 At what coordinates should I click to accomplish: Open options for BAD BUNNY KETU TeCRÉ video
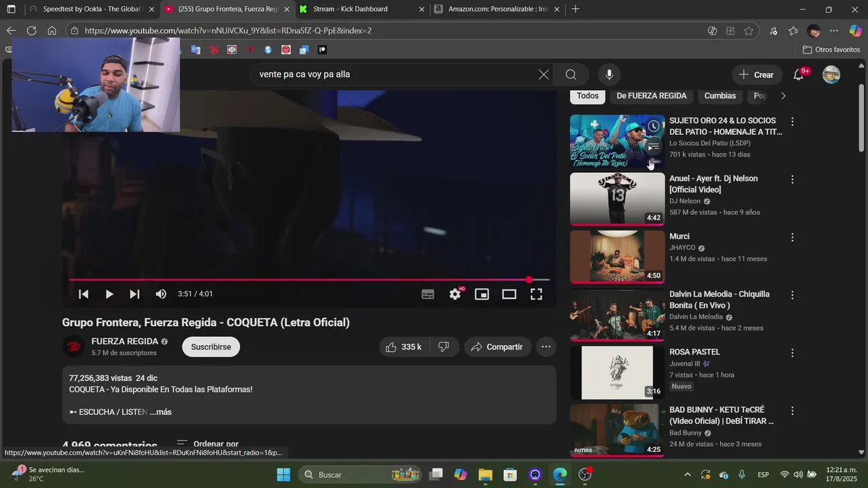tap(792, 411)
